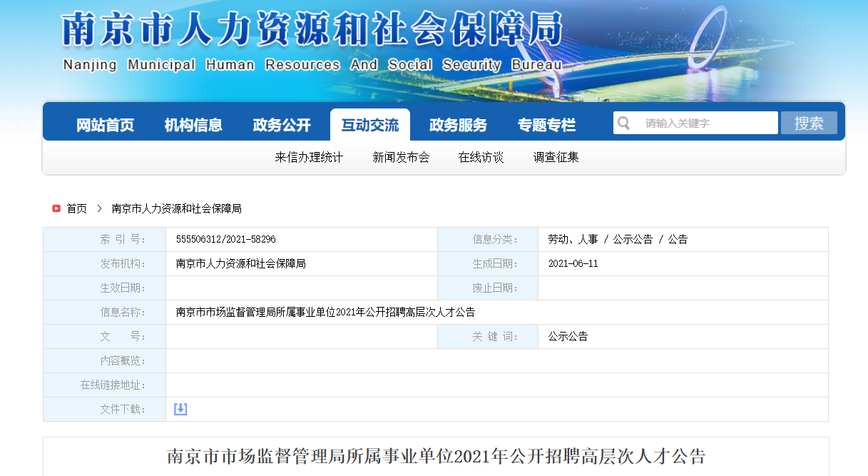The width and height of the screenshot is (868, 476).
Task: Open the 政务服务 menu item
Action: tap(458, 125)
